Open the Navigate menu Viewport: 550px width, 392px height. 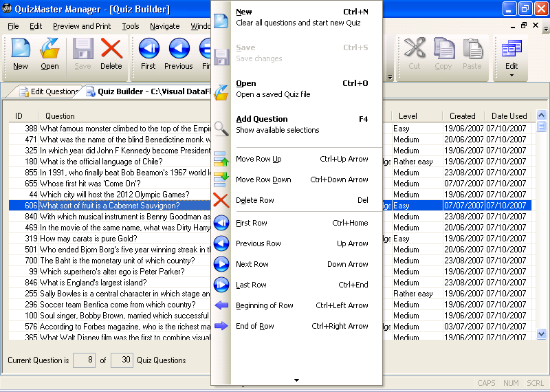(165, 26)
